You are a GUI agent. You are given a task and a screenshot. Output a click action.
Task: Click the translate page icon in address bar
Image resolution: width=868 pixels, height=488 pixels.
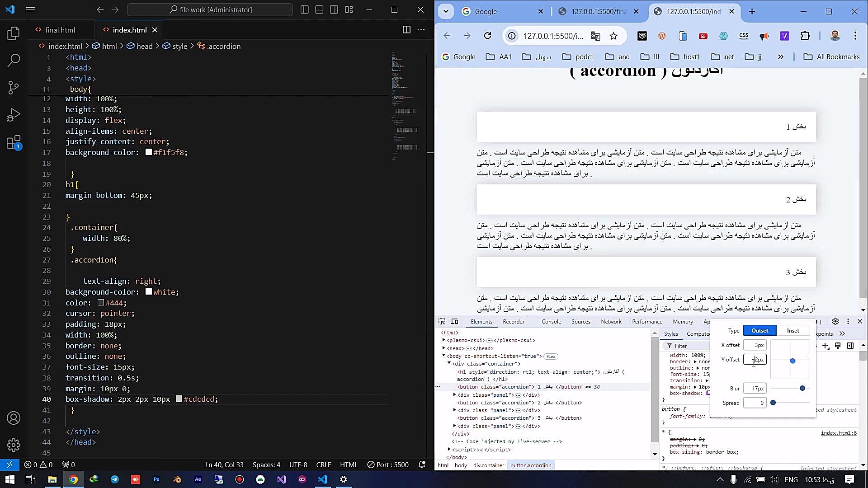coord(595,36)
